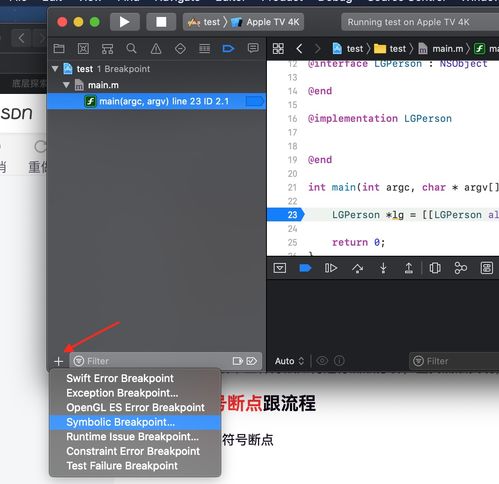Image resolution: width=499 pixels, height=484 pixels.
Task: Click the add breakpoint plus button
Action: pos(59,361)
